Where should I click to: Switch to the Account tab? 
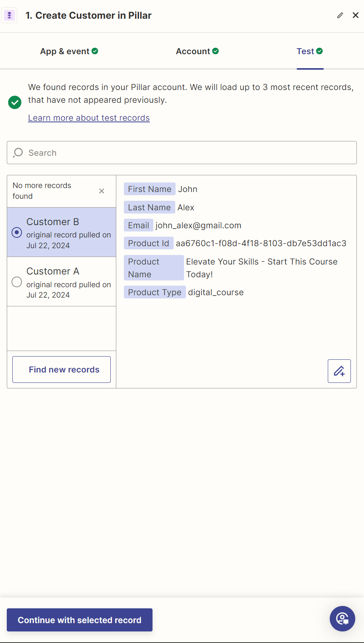click(x=197, y=51)
